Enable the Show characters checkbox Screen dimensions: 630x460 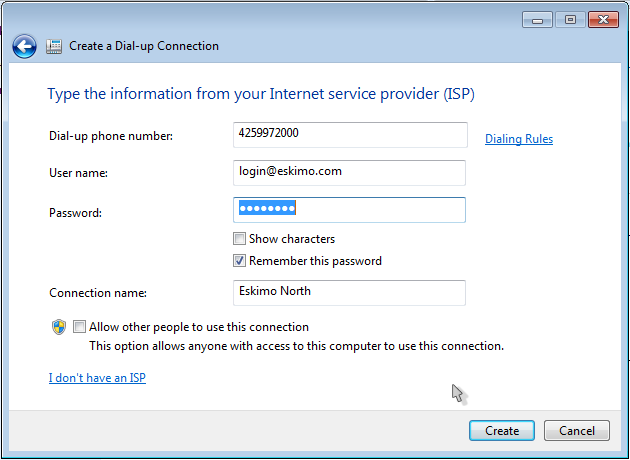[239, 239]
